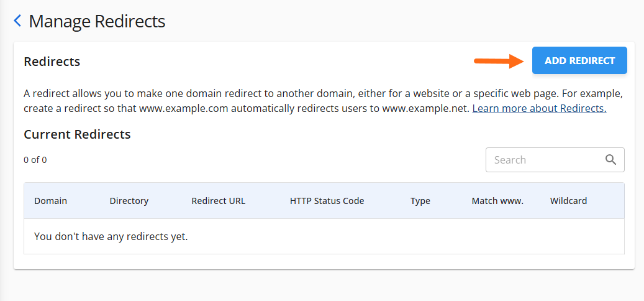Click the Current Redirects heading
This screenshot has width=644, height=301.
click(x=77, y=134)
